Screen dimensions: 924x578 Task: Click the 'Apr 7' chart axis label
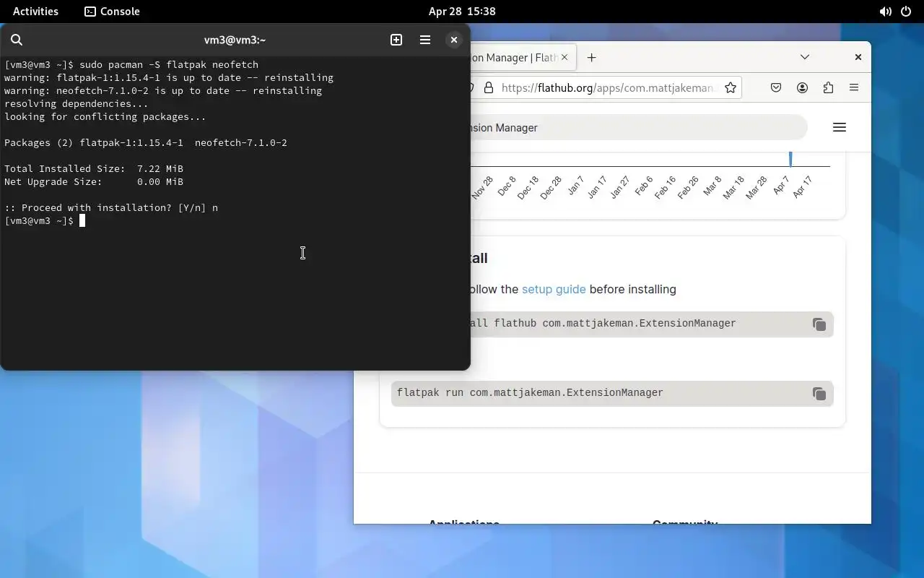coord(781,185)
